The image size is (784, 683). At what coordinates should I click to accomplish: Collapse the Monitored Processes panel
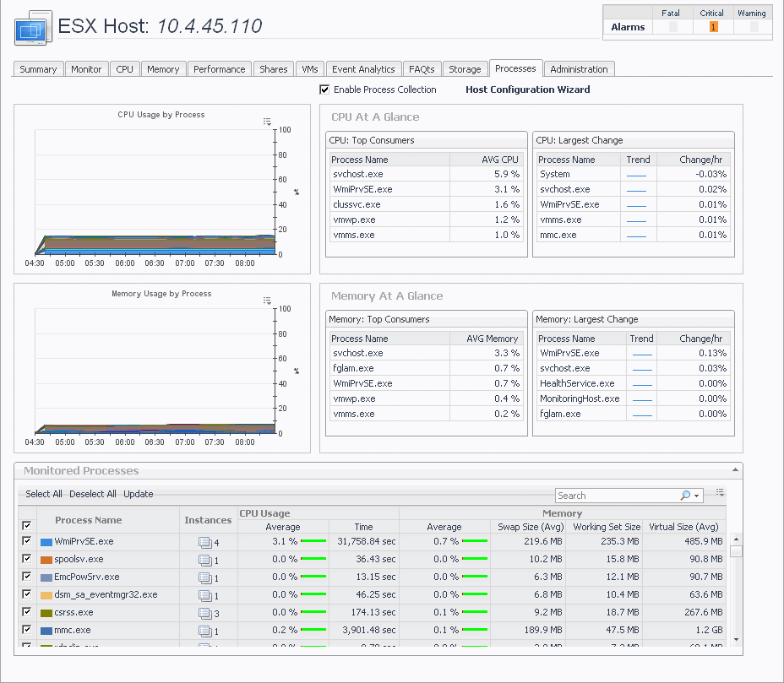click(x=734, y=469)
